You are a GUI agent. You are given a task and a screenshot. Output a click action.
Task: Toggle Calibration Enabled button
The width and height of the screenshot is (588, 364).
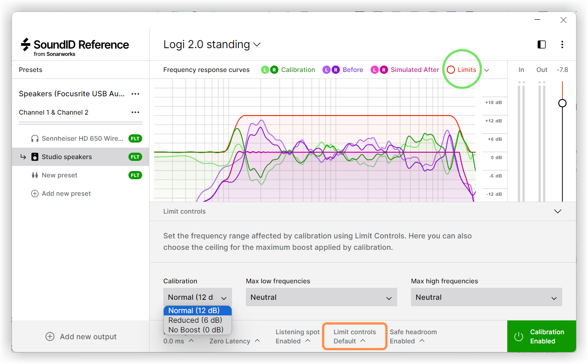542,336
